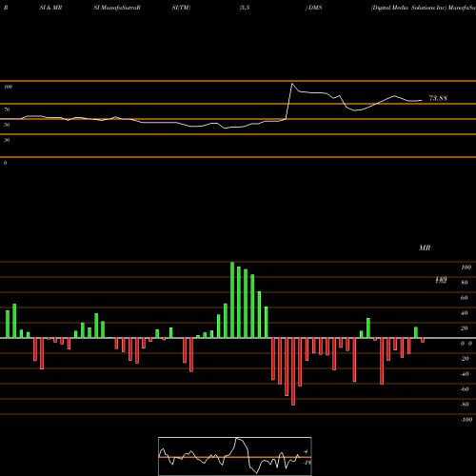The width and height of the screenshot is (476, 476).
Task: Click the MR axis label -100 on the right
Action: 466,420
